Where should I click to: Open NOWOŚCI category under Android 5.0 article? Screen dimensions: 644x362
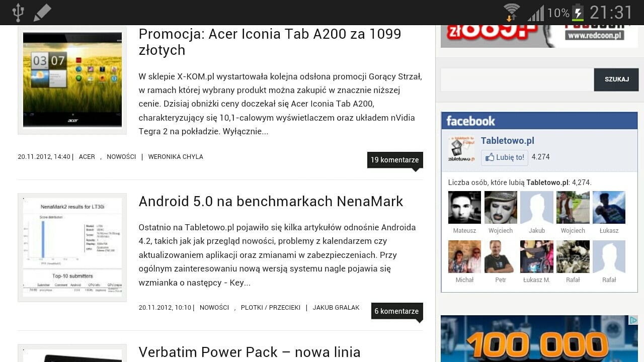tap(214, 308)
